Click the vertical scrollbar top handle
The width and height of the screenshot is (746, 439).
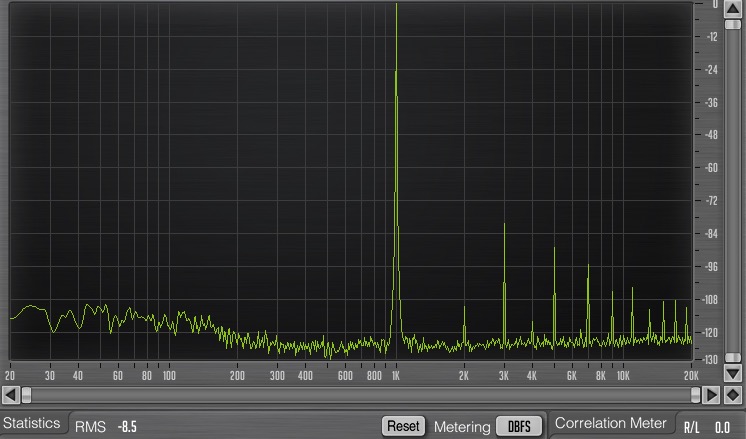click(x=733, y=24)
